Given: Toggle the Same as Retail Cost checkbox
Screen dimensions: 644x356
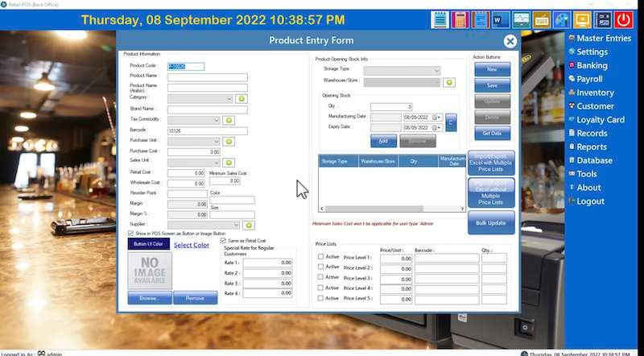Looking at the screenshot, I should 224,241.
